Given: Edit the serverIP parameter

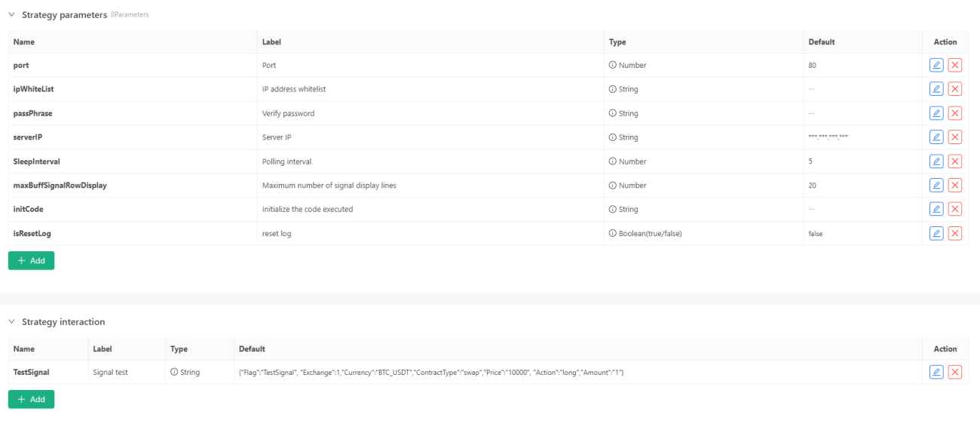Looking at the screenshot, I should [936, 137].
